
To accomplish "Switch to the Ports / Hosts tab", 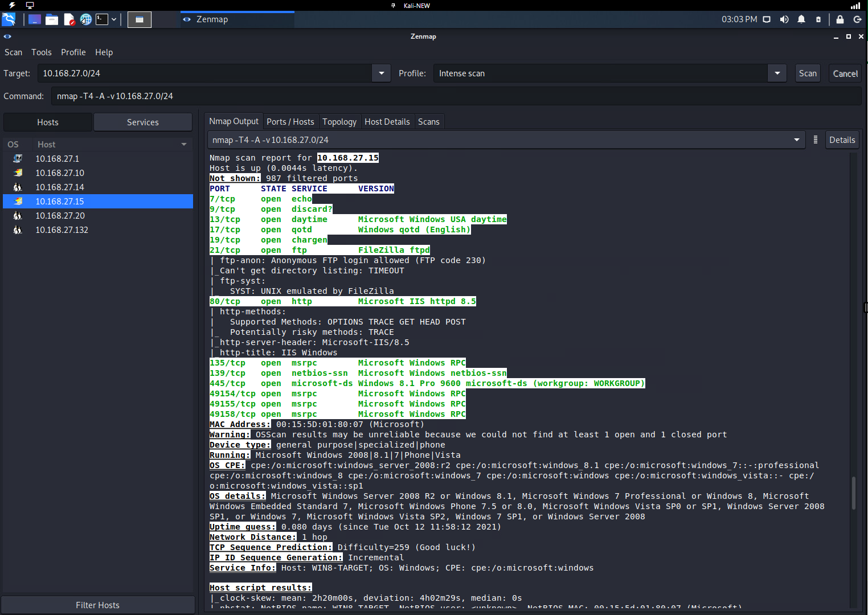I will click(x=290, y=122).
